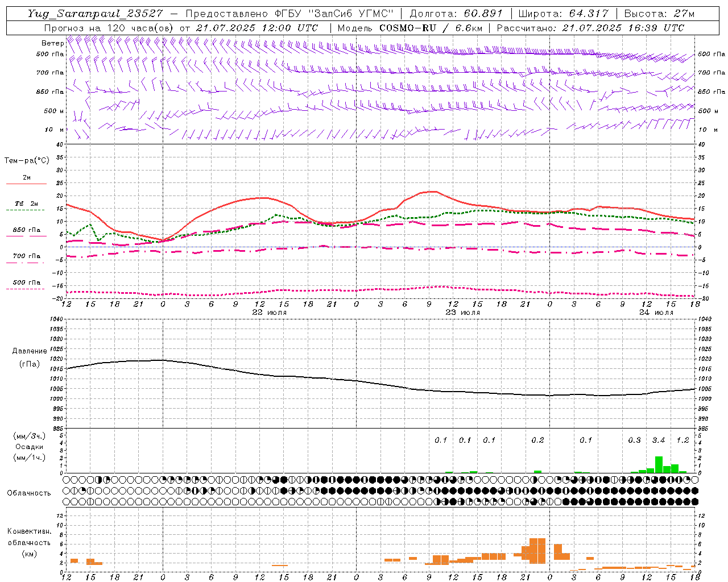Click the 1.2 precipitation amount value
Image resolution: width=728 pixels, height=582 pixels.
[x=682, y=440]
